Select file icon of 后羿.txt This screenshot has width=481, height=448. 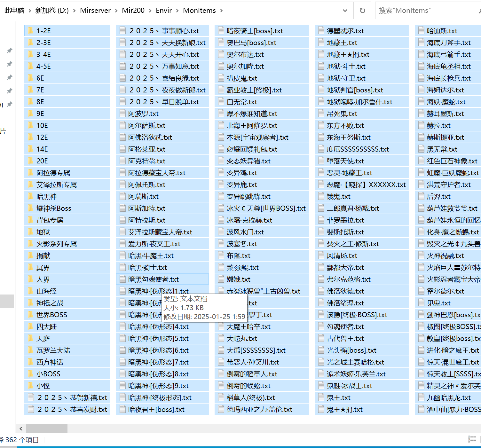pos(421,196)
